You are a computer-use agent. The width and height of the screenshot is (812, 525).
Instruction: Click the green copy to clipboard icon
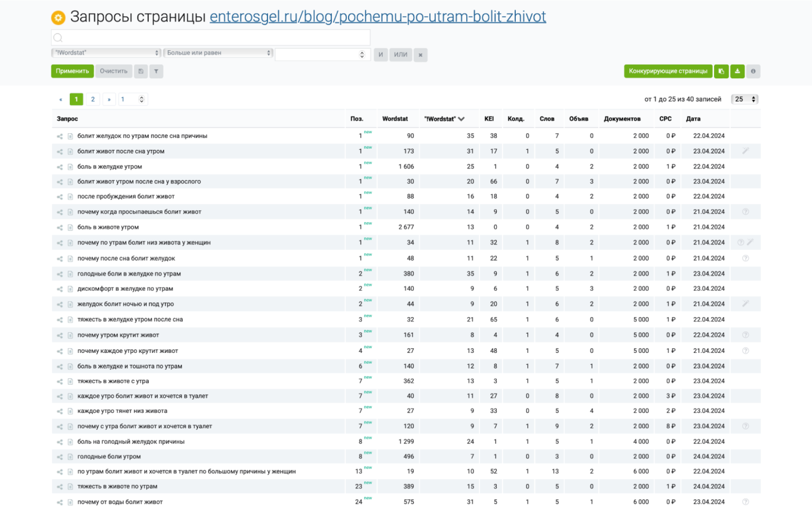pos(721,72)
